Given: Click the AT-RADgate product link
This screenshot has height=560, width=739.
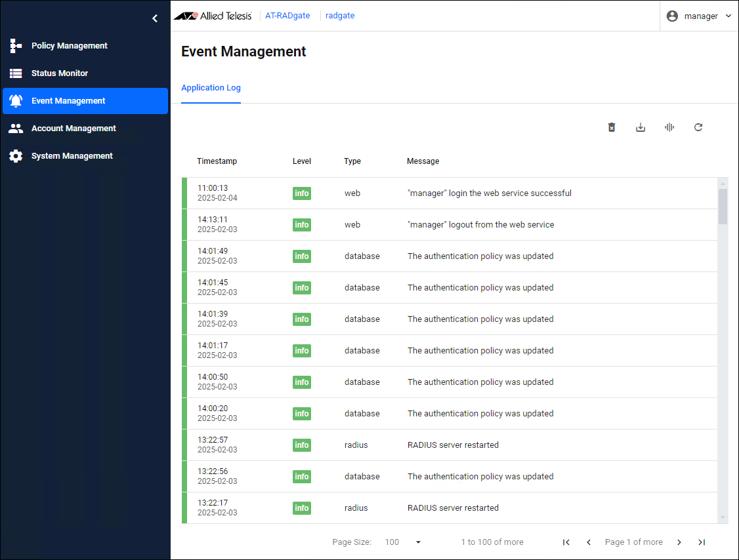Looking at the screenshot, I should pyautogui.click(x=287, y=16).
